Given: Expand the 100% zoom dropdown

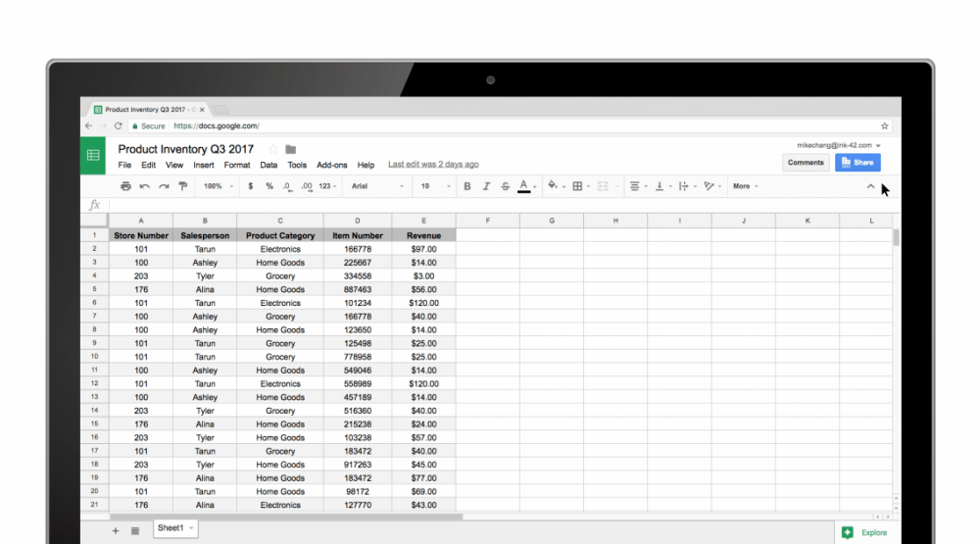Looking at the screenshot, I should pyautogui.click(x=217, y=186).
